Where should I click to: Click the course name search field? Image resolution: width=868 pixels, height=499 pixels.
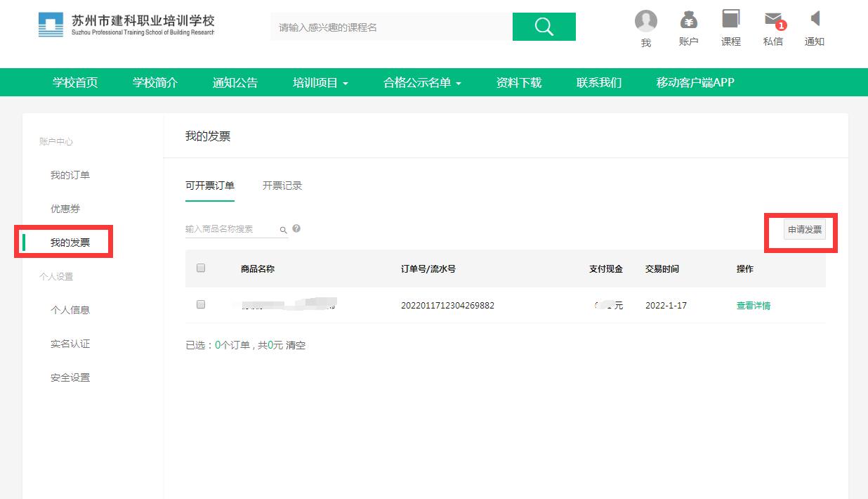pyautogui.click(x=390, y=27)
